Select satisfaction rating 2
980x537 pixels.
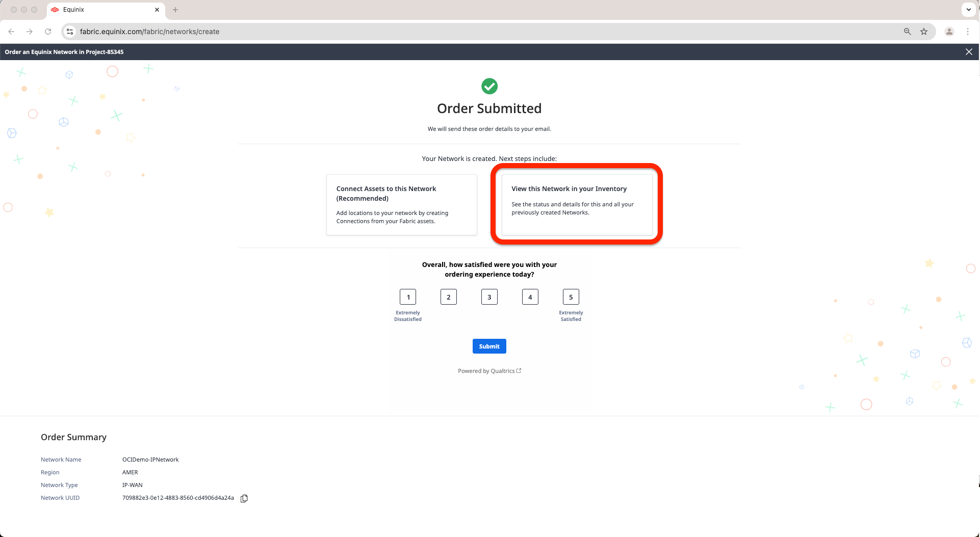tap(449, 297)
